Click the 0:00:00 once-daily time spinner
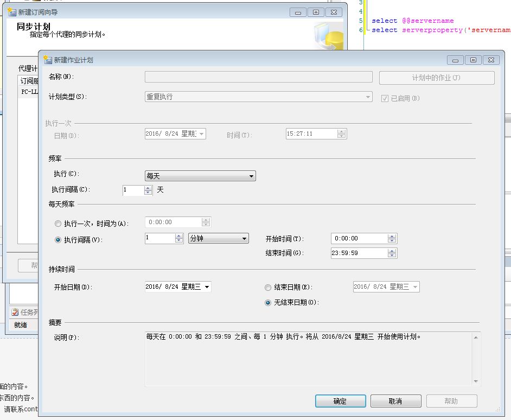 pyautogui.click(x=206, y=222)
